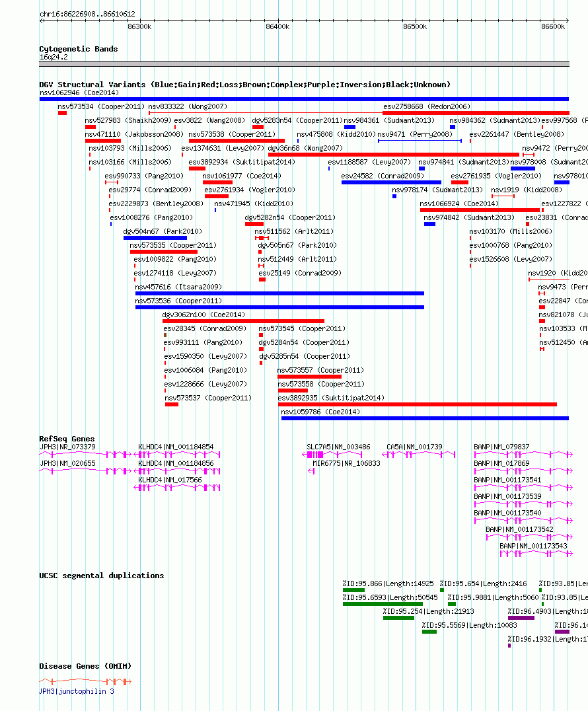The width and height of the screenshot is (588, 711).
Task: Click nsv457616 (Itsara2009) label
Action: point(178,287)
